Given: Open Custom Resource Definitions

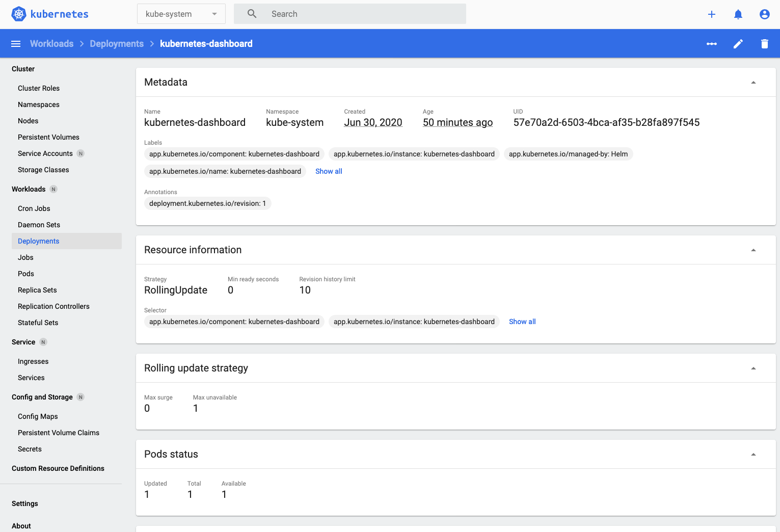Looking at the screenshot, I should click(58, 468).
